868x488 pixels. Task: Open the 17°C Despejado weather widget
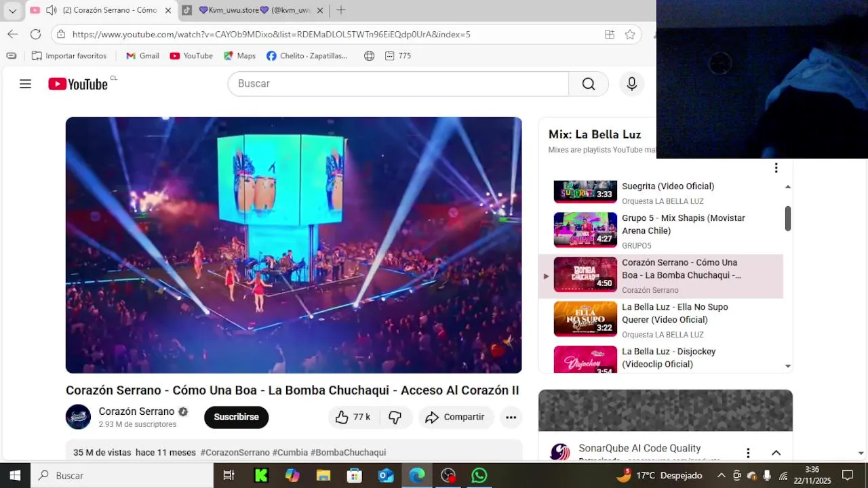pyautogui.click(x=658, y=476)
